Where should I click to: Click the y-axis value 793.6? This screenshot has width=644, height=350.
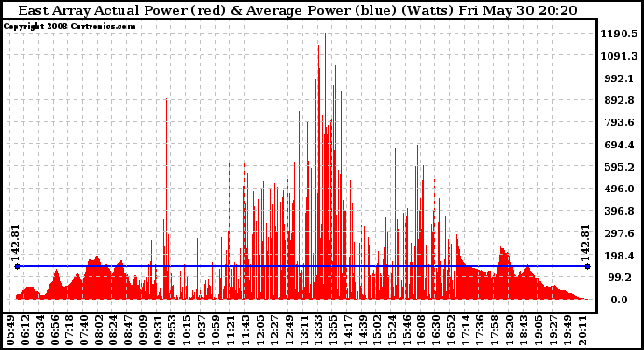point(619,122)
